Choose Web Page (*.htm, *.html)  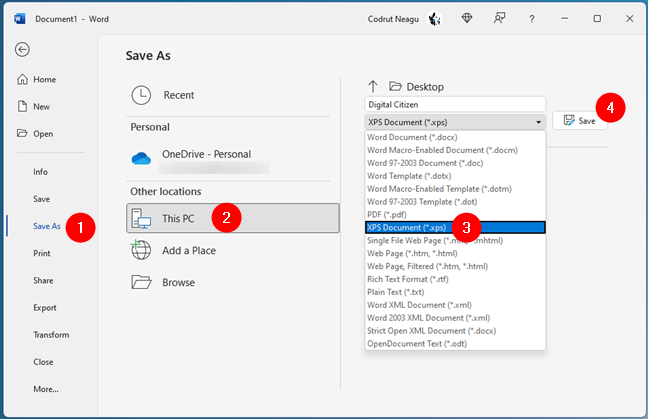tap(455, 253)
